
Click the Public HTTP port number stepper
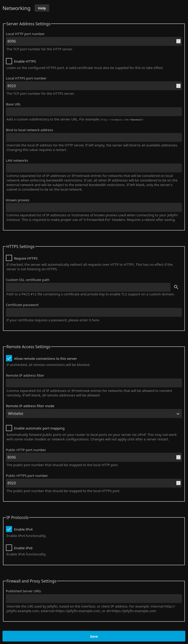click(178, 457)
